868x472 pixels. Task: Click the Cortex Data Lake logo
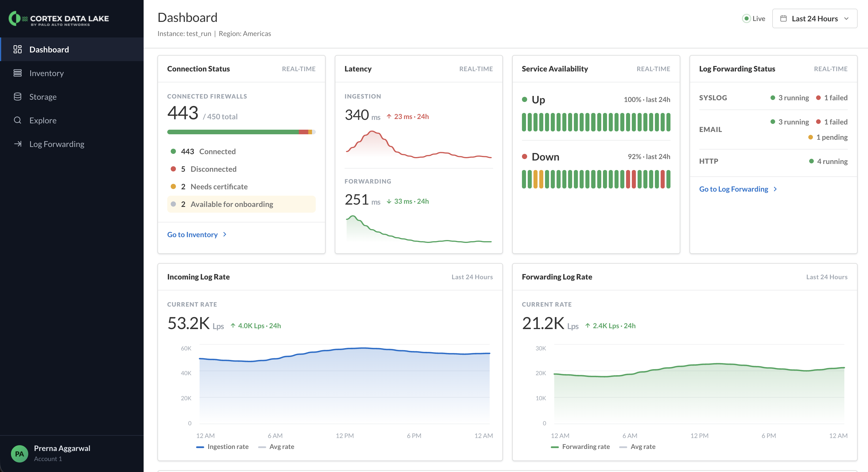59,19
